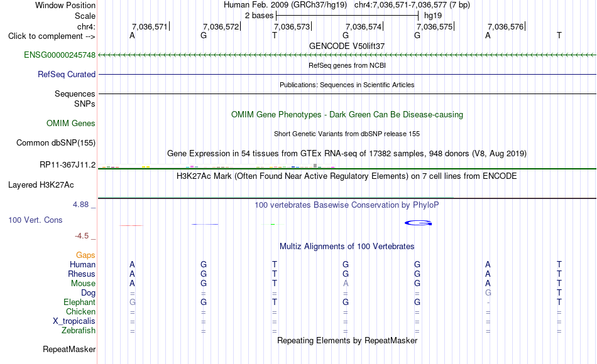The width and height of the screenshot is (597, 364).
Task: Select the Elephant species label
Action: pos(80,302)
